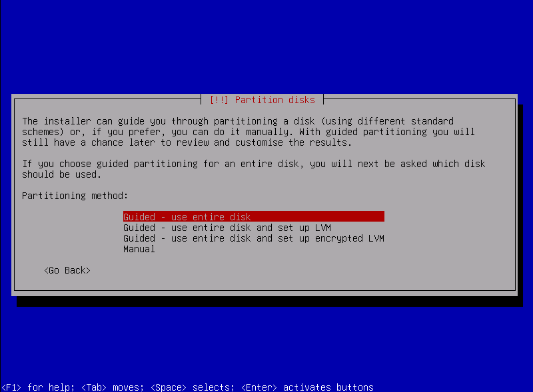Click the words "should be used." in description
533x392 pixels.
click(61, 174)
